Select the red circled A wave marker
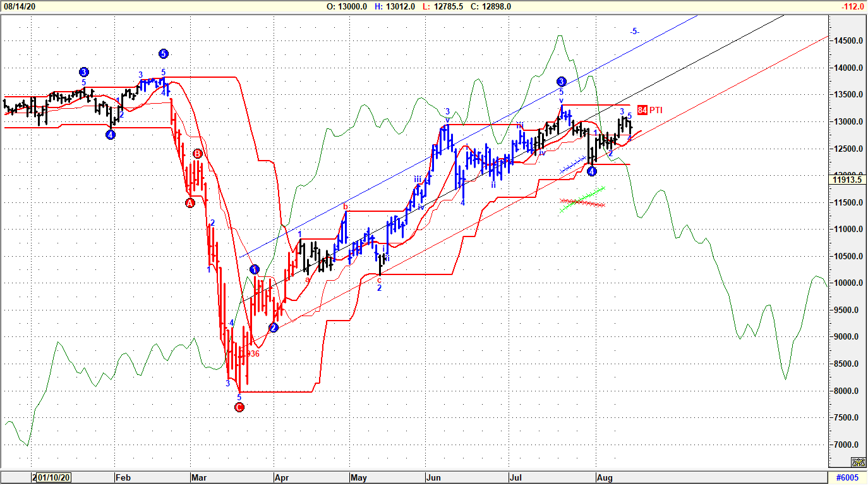Viewport: 868px width, 485px height. point(190,203)
